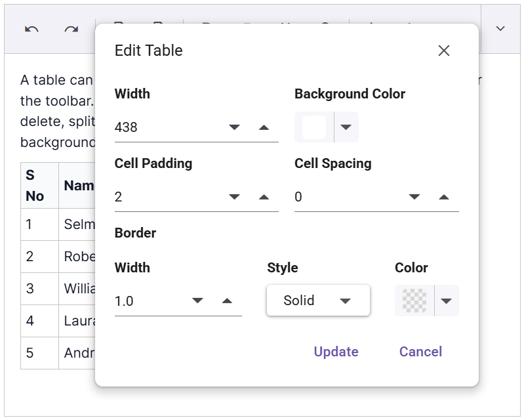Click table cell with number 3
This screenshot has width=524, height=420.
pos(39,289)
